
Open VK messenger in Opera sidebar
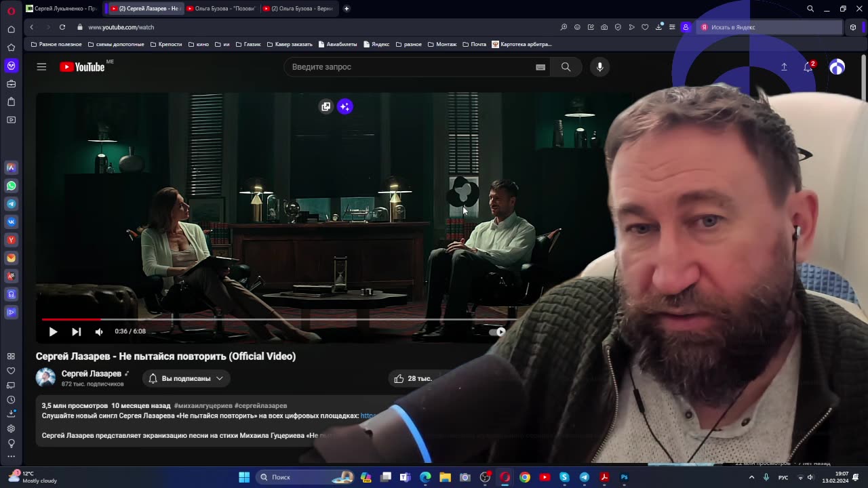tap(11, 222)
